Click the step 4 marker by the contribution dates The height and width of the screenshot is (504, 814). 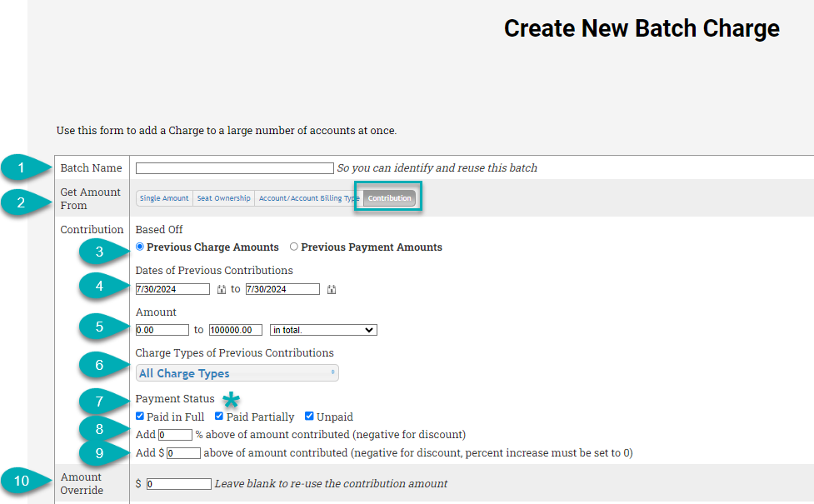click(x=99, y=286)
